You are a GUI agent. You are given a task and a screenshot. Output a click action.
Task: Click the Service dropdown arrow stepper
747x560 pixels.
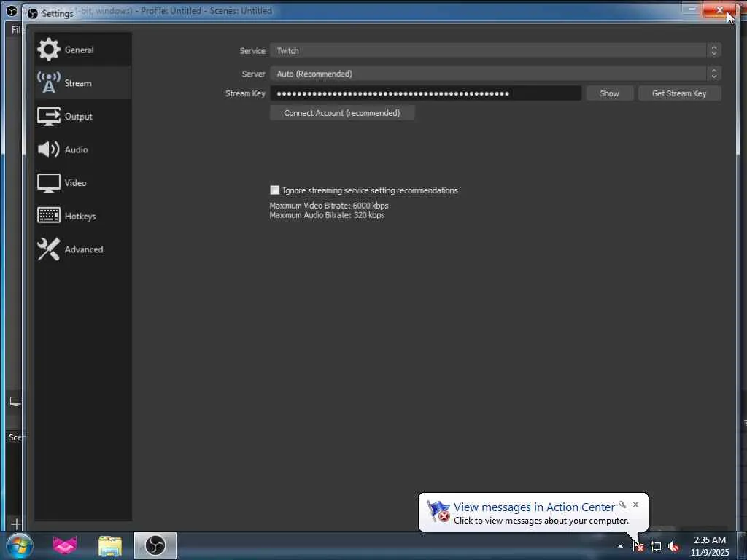tap(713, 50)
